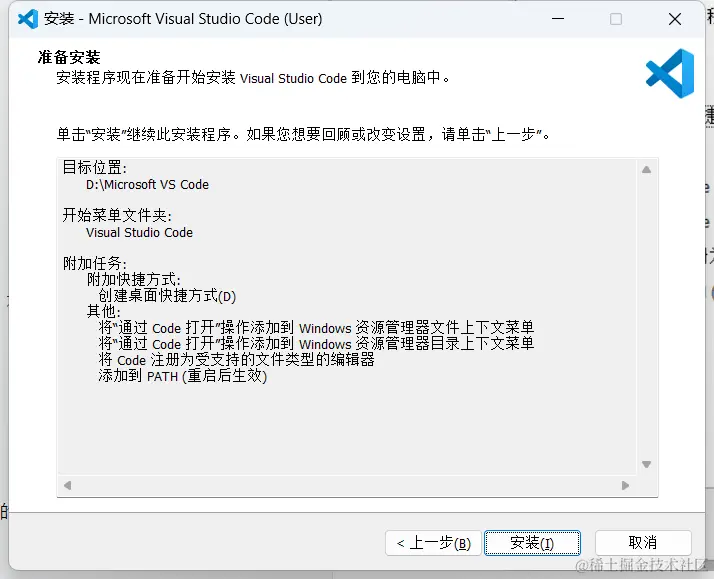This screenshot has width=714, height=579.
Task: Click the line ending 资源管理器目录上下文菜单
Action: click(316, 344)
